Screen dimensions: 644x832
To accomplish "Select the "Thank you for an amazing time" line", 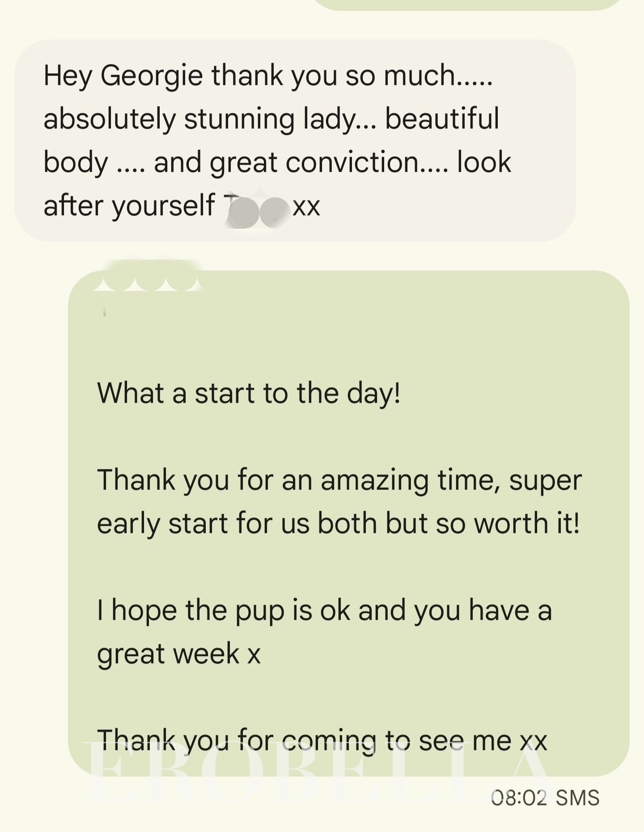I will pos(339,480).
